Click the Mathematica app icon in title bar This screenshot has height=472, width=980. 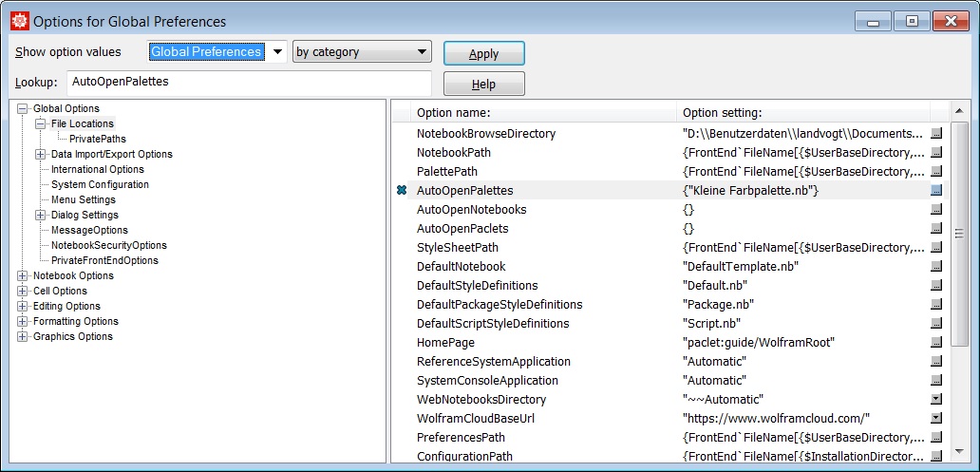click(x=21, y=21)
